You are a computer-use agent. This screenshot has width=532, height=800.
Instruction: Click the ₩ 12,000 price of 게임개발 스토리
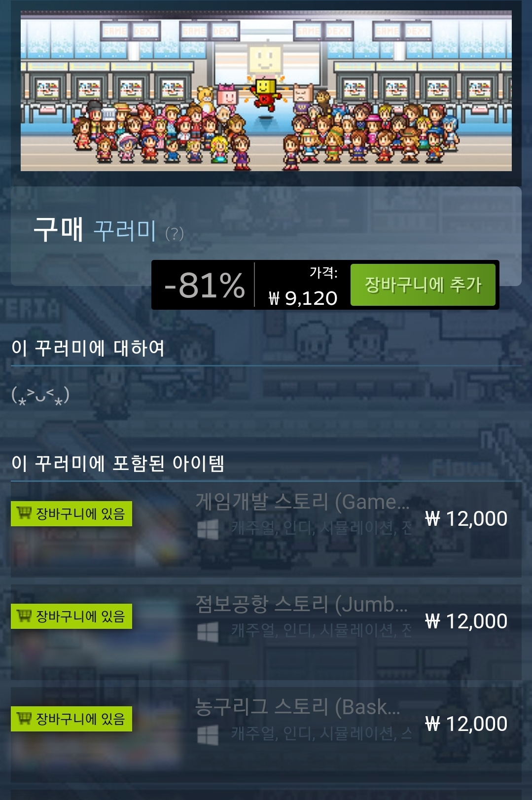point(466,519)
